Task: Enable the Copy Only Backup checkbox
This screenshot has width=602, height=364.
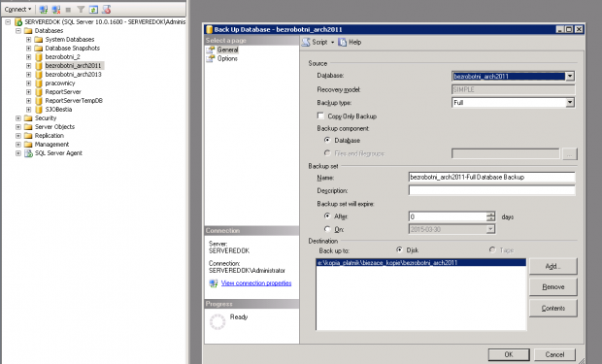Action: pyautogui.click(x=320, y=116)
